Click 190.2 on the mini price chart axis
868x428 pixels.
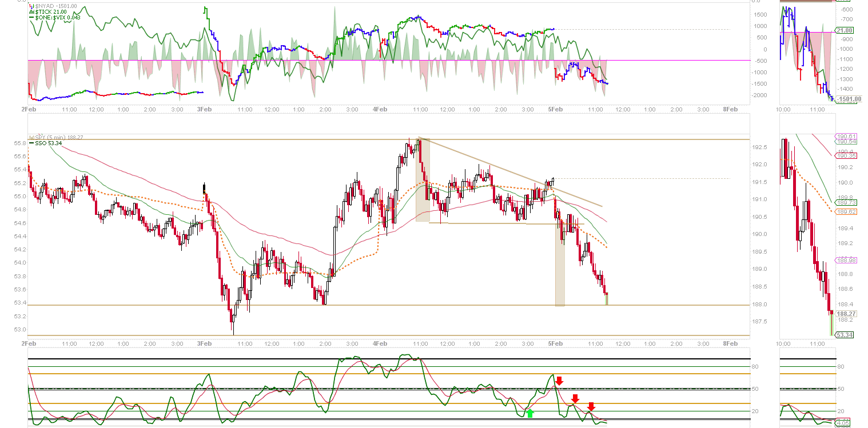click(x=845, y=167)
